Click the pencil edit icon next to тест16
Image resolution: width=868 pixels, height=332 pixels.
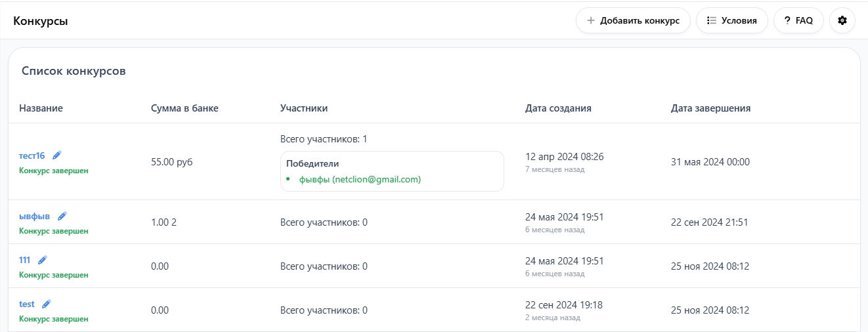[57, 156]
